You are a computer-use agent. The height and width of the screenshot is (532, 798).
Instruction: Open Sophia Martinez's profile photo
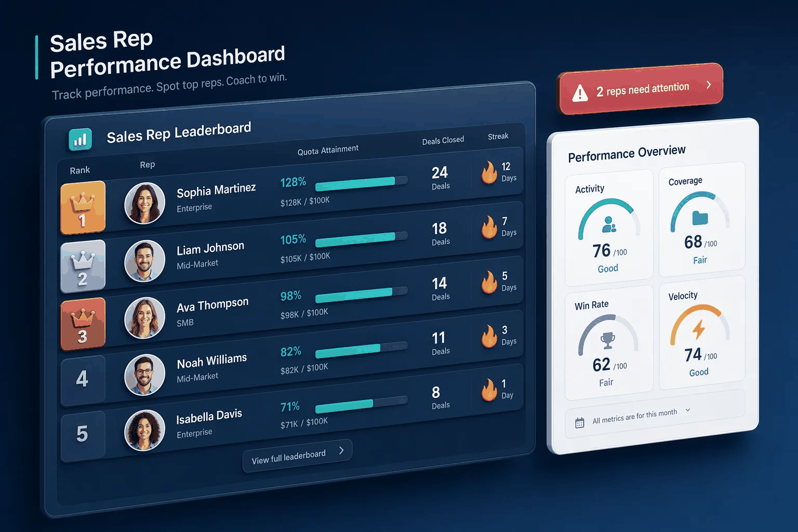[144, 203]
